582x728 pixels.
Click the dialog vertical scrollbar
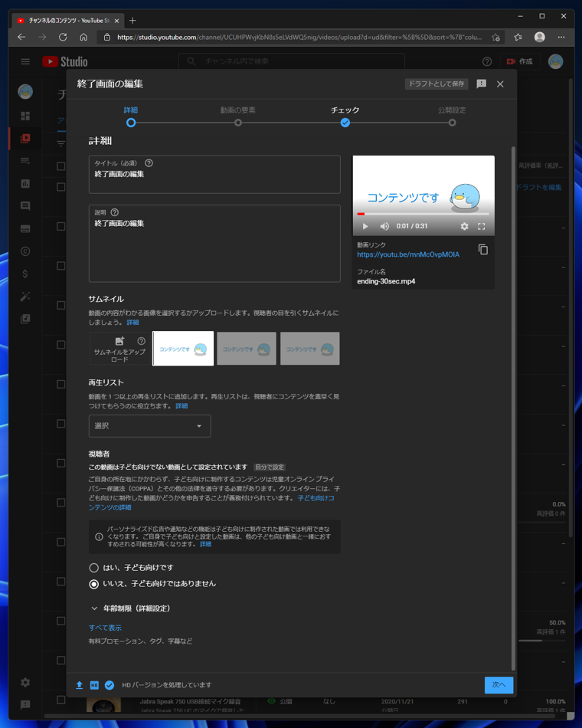click(x=513, y=408)
